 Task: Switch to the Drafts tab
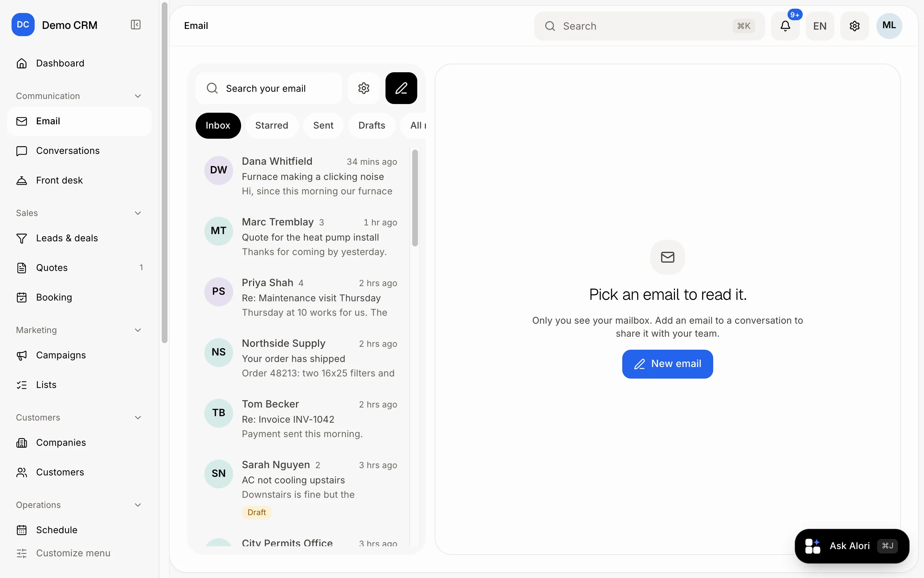tap(371, 125)
